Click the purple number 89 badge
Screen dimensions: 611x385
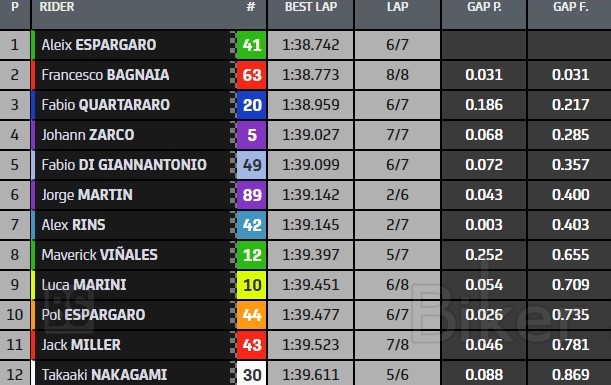(x=251, y=195)
